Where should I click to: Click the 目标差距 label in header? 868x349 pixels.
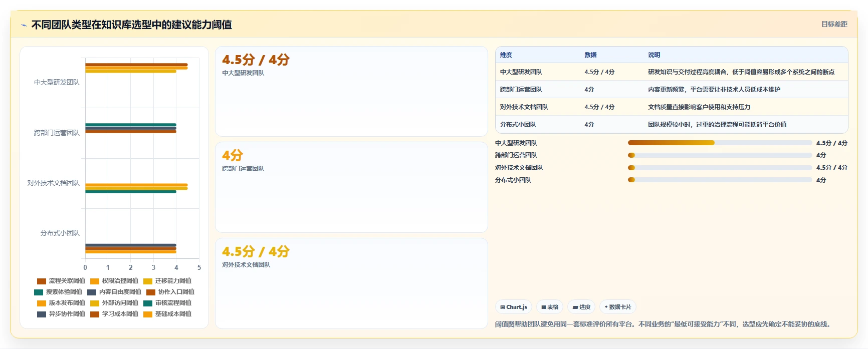[834, 24]
